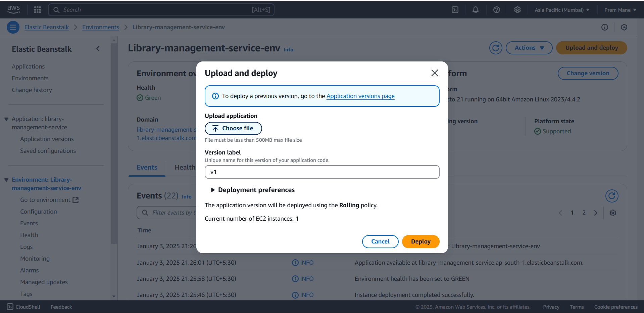Open the Actions dropdown
Image resolution: width=644 pixels, height=313 pixels.
(529, 48)
